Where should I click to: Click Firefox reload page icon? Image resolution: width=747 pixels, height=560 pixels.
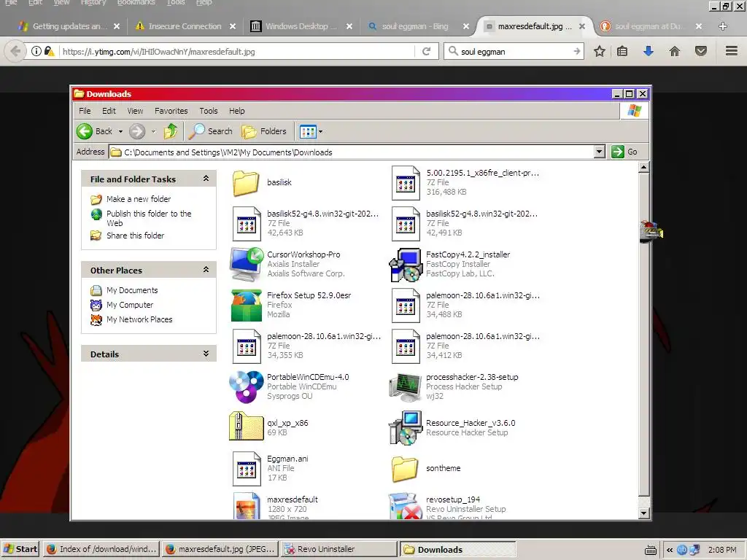[x=426, y=52]
